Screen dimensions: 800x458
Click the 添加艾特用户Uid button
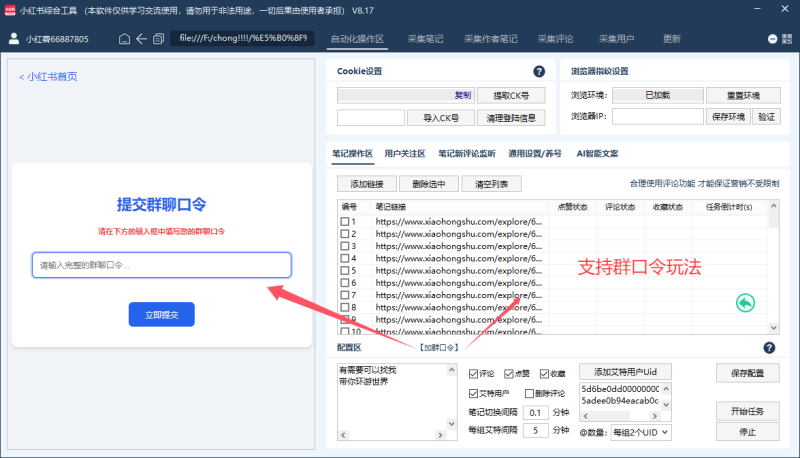pos(625,372)
